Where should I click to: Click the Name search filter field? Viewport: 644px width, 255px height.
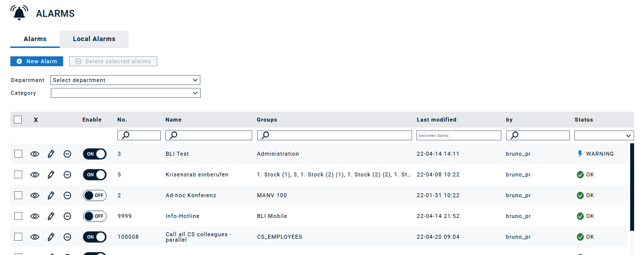point(209,135)
